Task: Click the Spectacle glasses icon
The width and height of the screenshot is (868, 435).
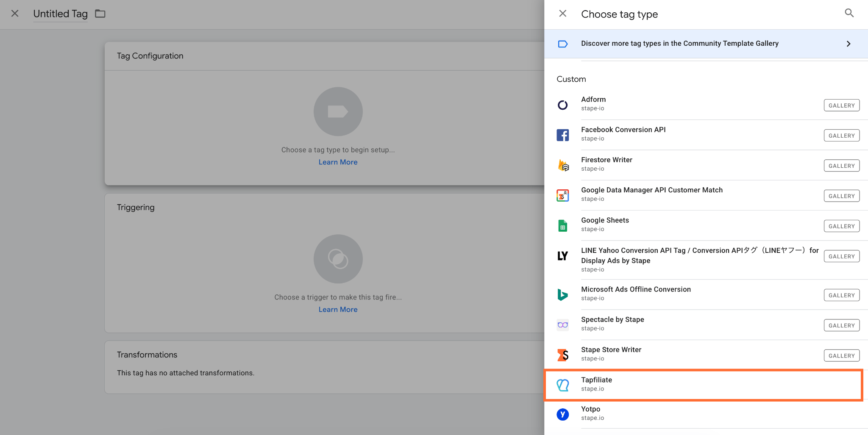Action: point(563,325)
